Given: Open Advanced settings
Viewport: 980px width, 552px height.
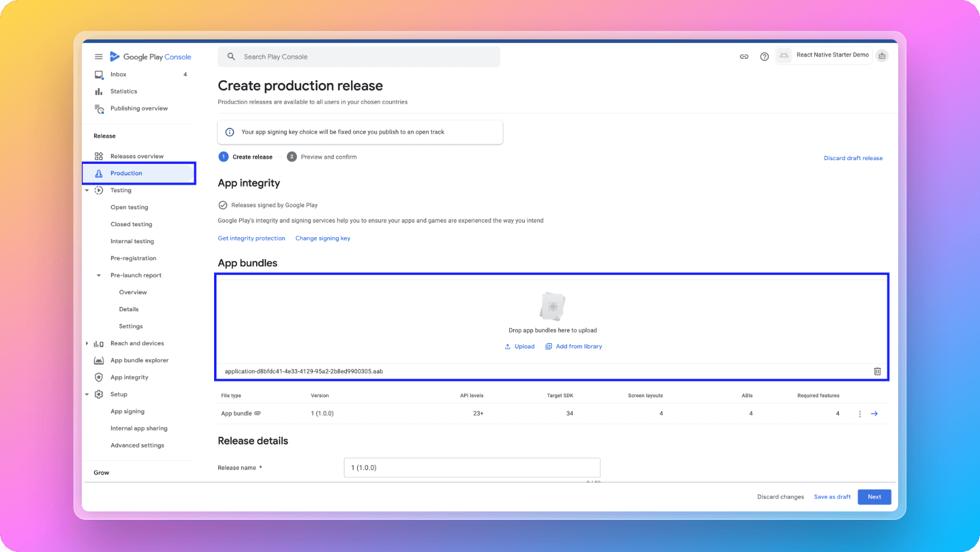Looking at the screenshot, I should point(137,445).
